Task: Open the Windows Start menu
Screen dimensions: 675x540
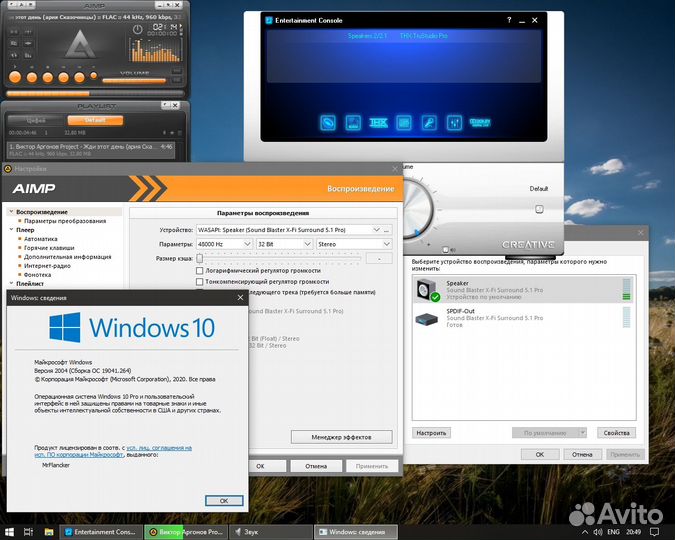Action: coord(9,532)
